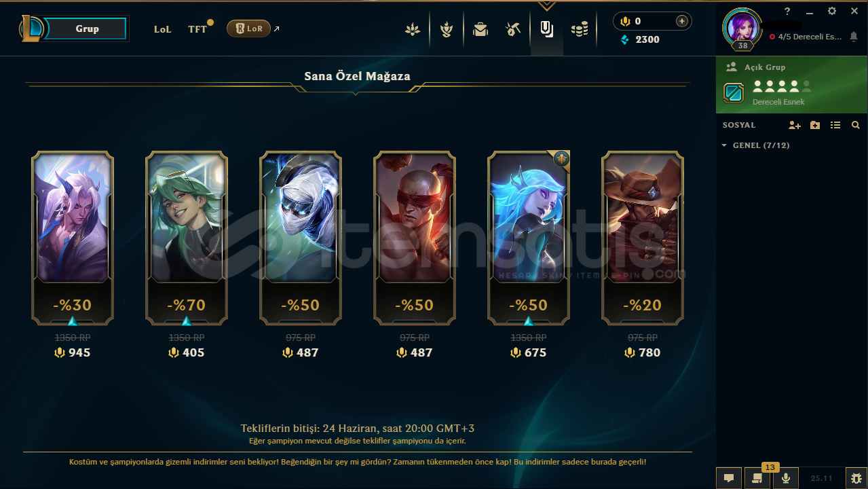
Task: Open the chat bubble icon at bottom
Action: coord(729,478)
